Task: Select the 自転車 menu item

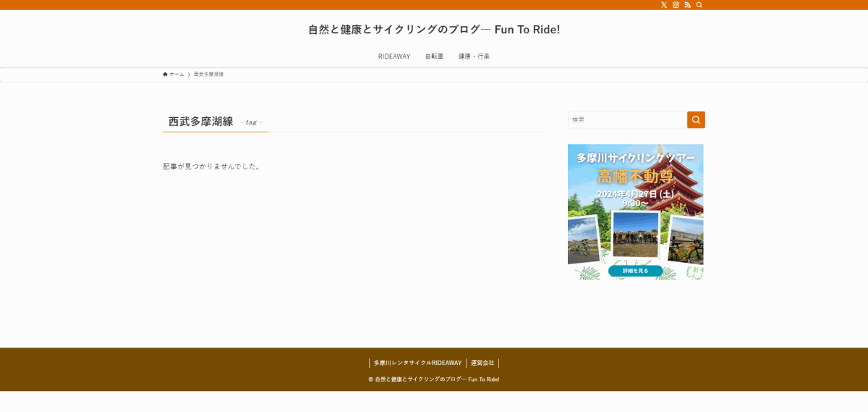Action: [434, 56]
